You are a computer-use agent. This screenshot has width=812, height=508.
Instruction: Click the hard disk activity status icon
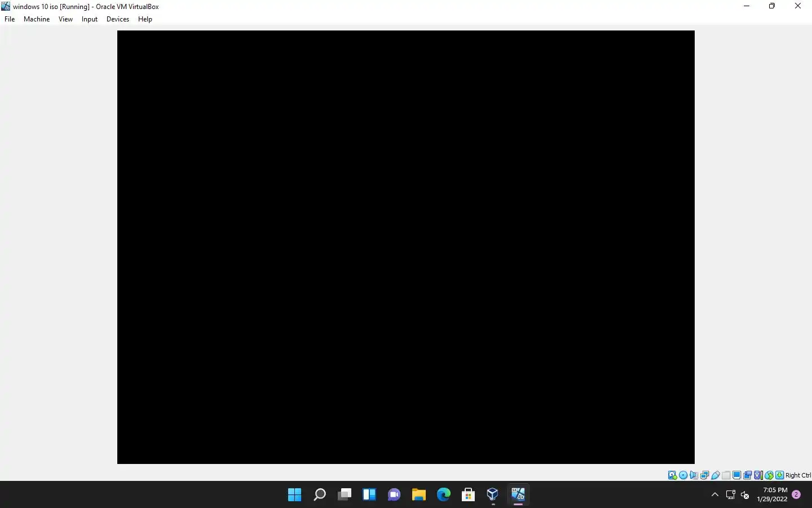[672, 475]
